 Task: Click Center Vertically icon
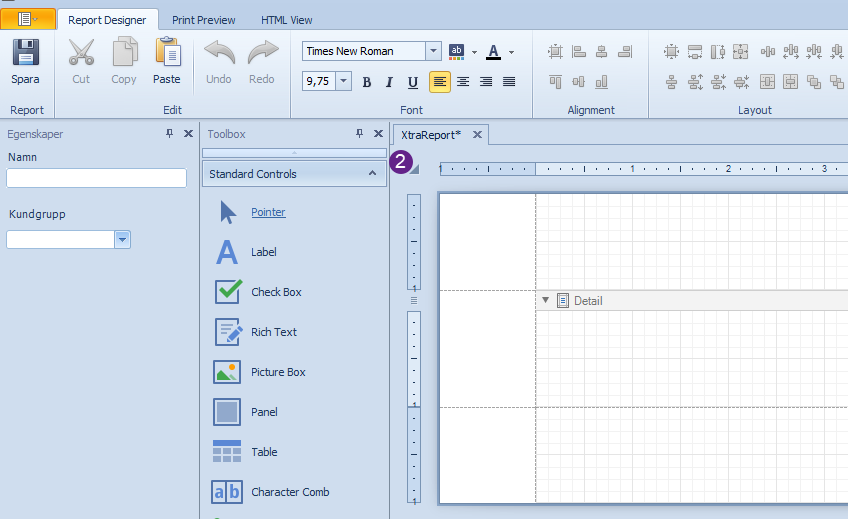point(791,82)
